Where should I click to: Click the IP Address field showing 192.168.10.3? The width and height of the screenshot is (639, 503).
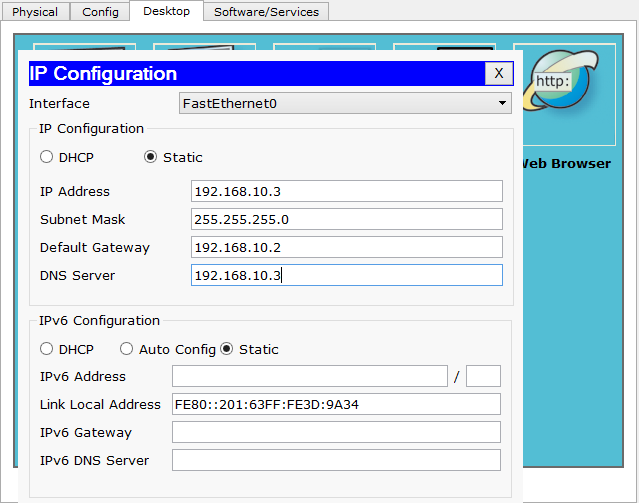click(x=347, y=191)
